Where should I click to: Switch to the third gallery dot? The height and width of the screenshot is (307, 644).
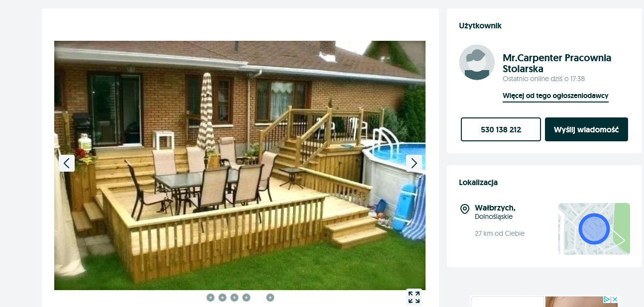click(x=234, y=298)
